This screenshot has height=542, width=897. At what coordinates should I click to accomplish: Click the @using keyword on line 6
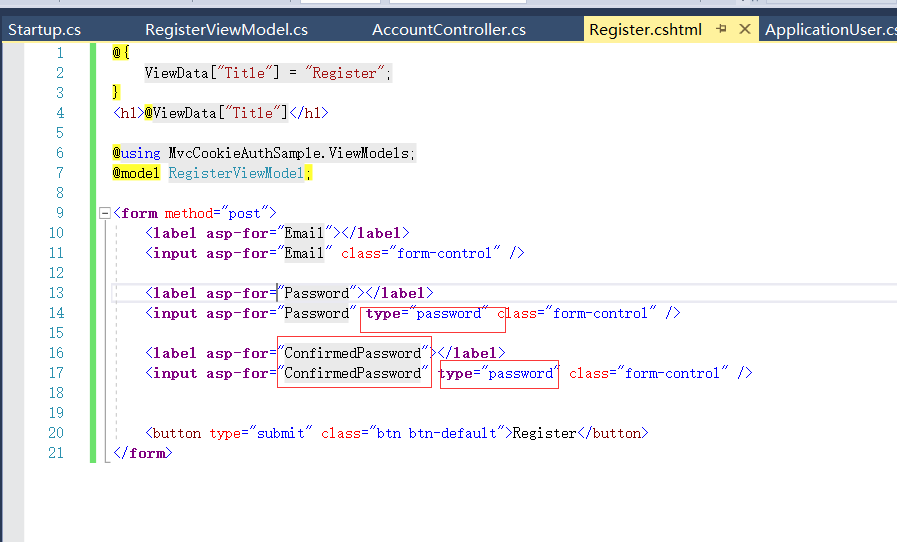point(136,153)
